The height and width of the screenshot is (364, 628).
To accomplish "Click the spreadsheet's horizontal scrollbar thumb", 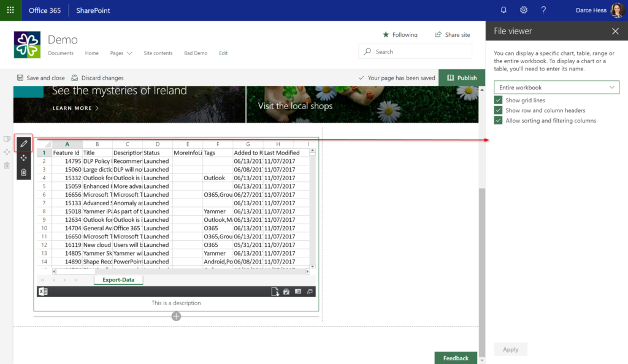I will [75, 271].
